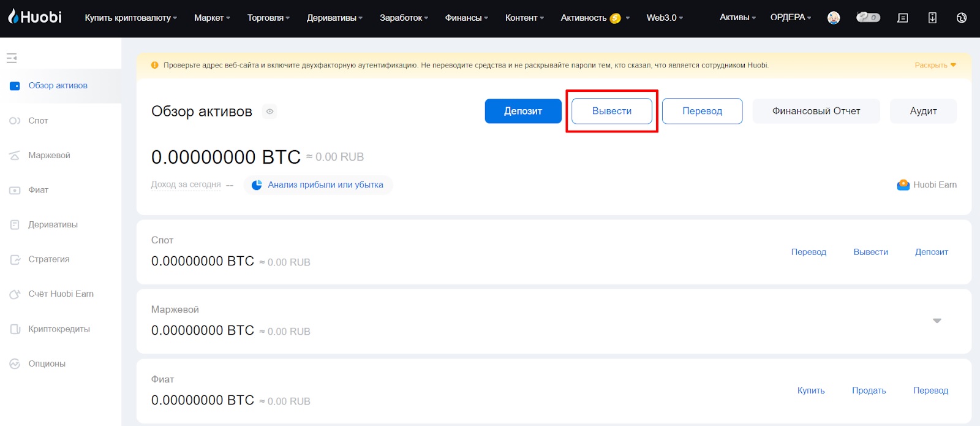Click Перевод link in Спот row
The image size is (980, 426).
(x=809, y=252)
